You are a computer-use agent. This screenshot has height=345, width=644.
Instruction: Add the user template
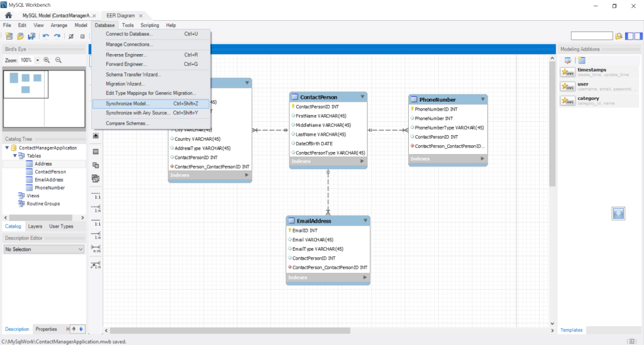pyautogui.click(x=599, y=86)
